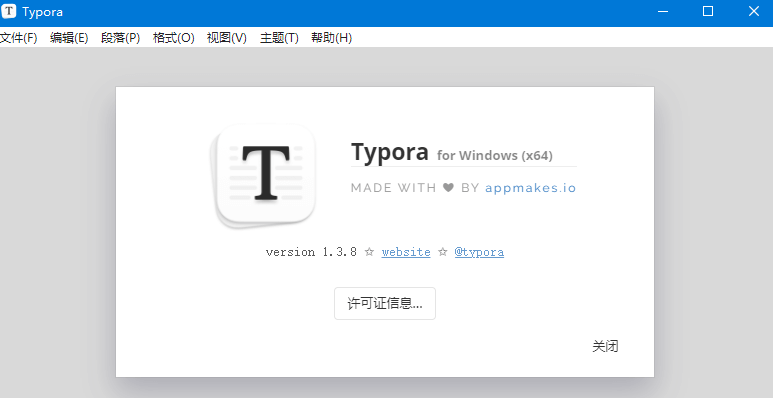Close the about dialog via 关闭
The image size is (773, 398).
[x=605, y=346]
